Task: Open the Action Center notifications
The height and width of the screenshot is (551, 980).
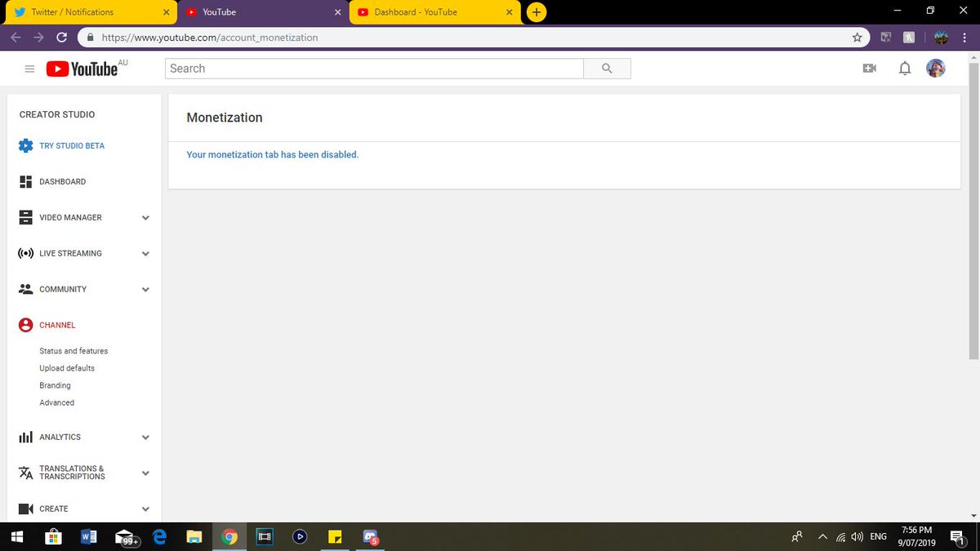Action: point(958,537)
